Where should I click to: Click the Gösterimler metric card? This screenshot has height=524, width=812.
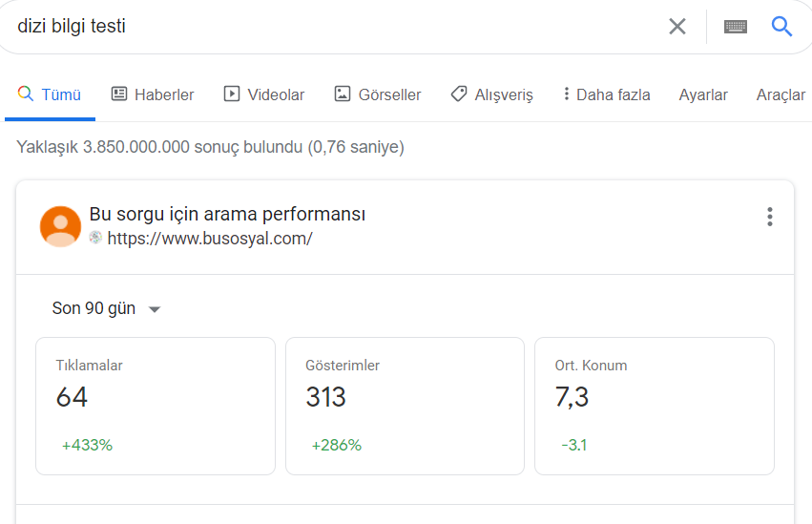tap(405, 406)
